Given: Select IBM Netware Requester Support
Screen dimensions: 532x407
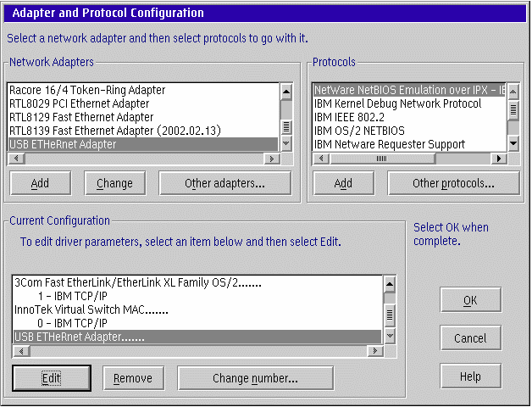Looking at the screenshot, I should (x=409, y=144).
